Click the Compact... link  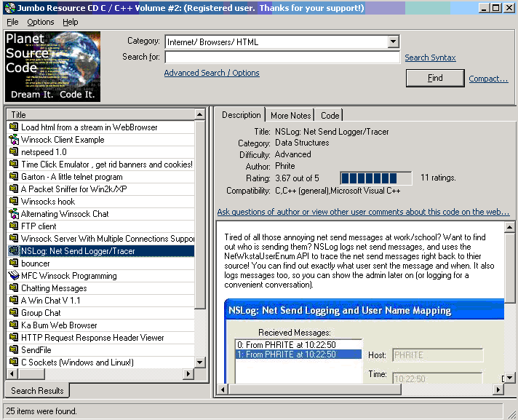click(488, 79)
